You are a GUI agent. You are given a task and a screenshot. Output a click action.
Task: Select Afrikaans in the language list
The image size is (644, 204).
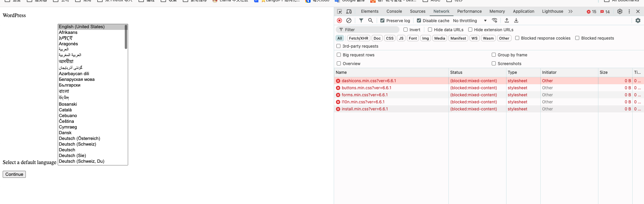(91, 33)
